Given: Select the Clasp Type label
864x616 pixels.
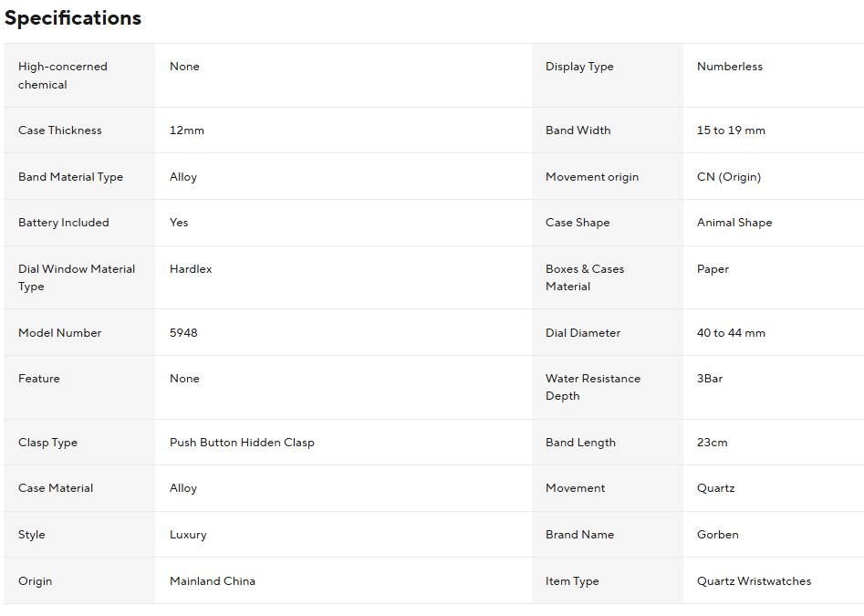Looking at the screenshot, I should point(47,443).
